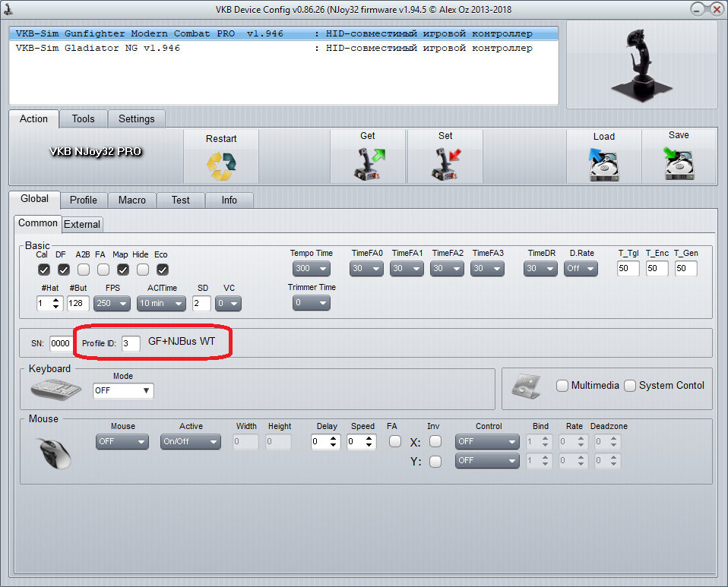
Task: Click the keyboard image in Keyboard section
Action: [x=55, y=389]
